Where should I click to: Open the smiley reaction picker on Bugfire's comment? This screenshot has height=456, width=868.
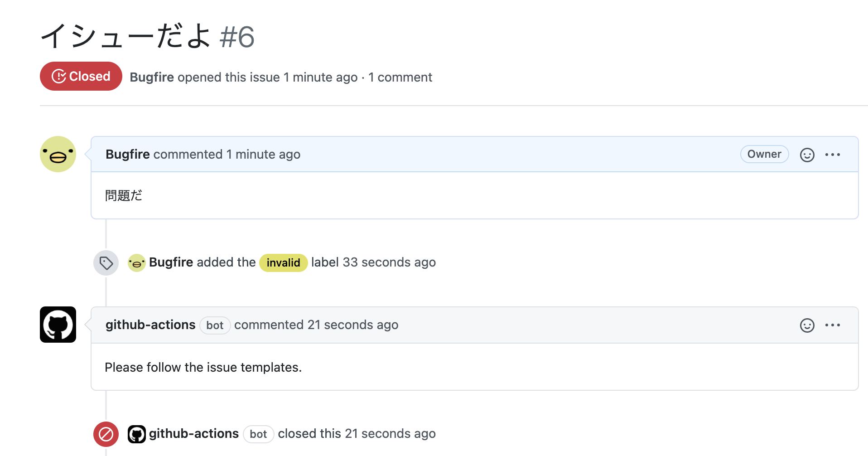(x=807, y=155)
